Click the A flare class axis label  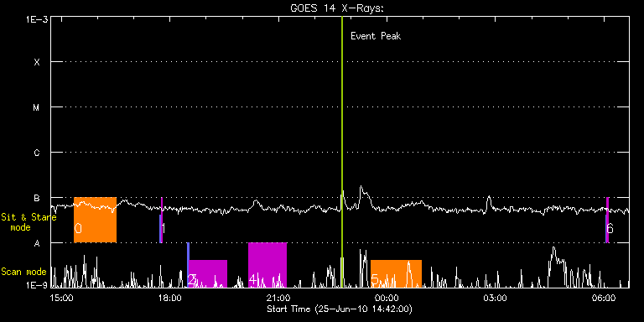[x=37, y=243]
